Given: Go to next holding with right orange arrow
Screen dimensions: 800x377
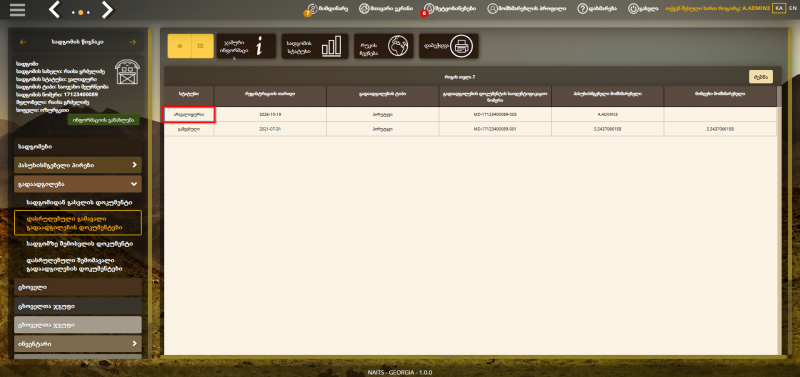Looking at the screenshot, I should [x=133, y=42].
